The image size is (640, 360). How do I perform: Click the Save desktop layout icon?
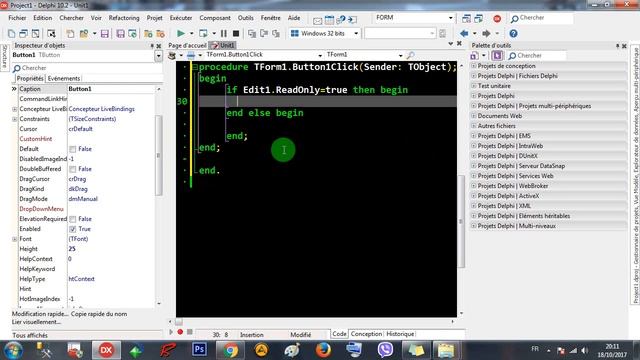click(x=466, y=19)
